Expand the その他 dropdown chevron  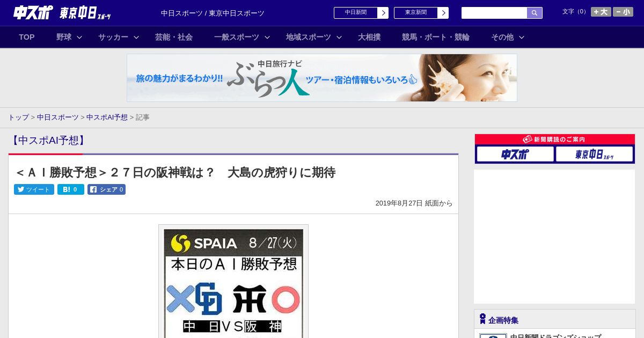click(522, 37)
